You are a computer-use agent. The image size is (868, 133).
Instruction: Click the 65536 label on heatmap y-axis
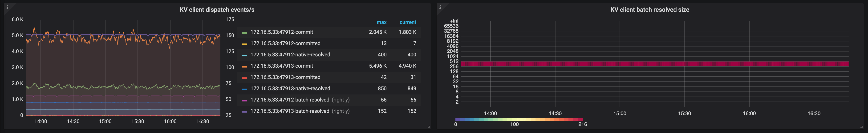click(451, 26)
